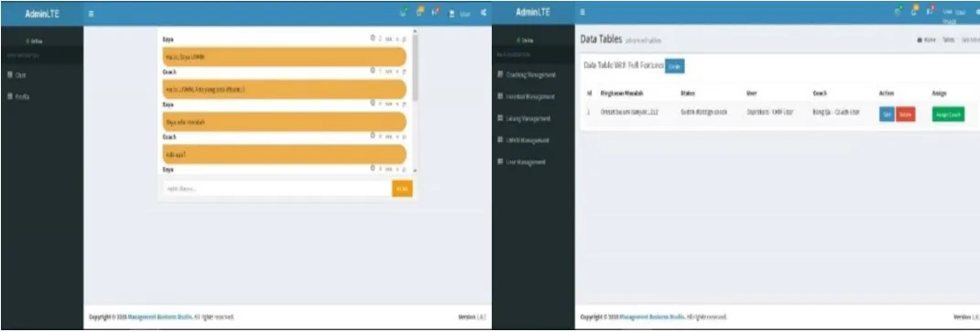Toggle sidebar hamburger in right Data Tables window
Image resolution: width=980 pixels, height=332 pixels.
coord(583,12)
